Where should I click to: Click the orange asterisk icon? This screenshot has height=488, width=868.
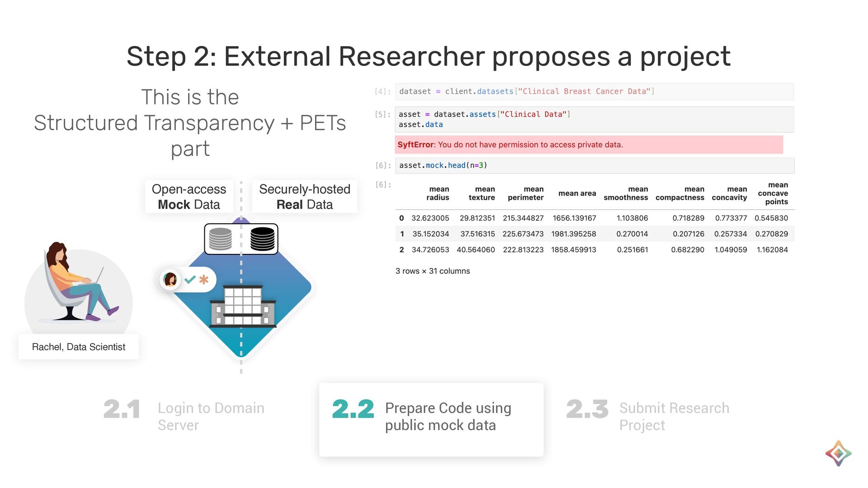click(204, 280)
